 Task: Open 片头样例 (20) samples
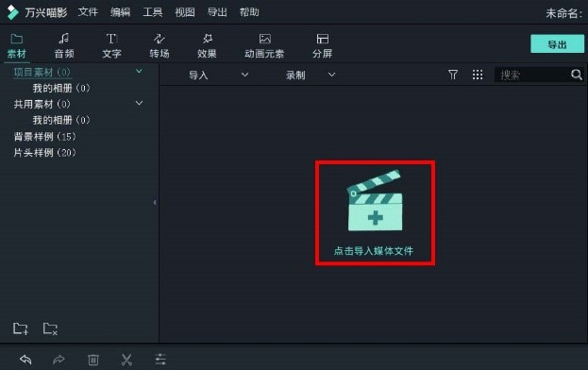pyautogui.click(x=44, y=153)
